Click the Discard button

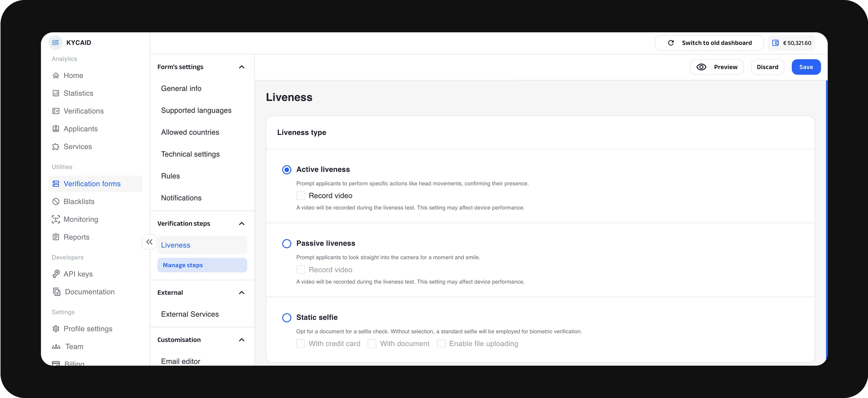click(x=767, y=67)
